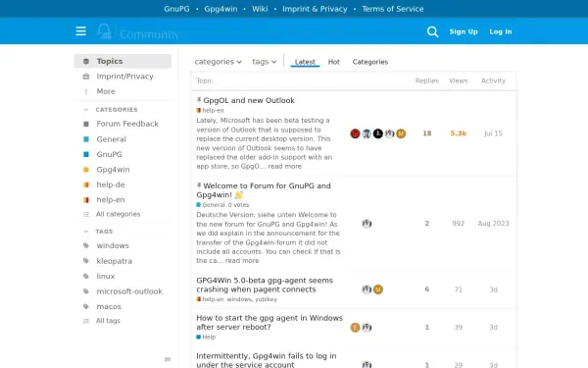Screen dimensions: 588x368
Task: Sort by Activity column header
Action: coord(493,80)
